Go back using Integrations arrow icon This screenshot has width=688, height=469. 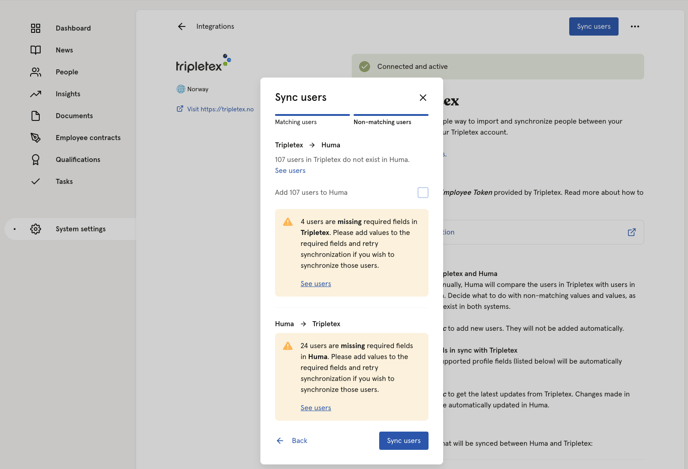182,27
